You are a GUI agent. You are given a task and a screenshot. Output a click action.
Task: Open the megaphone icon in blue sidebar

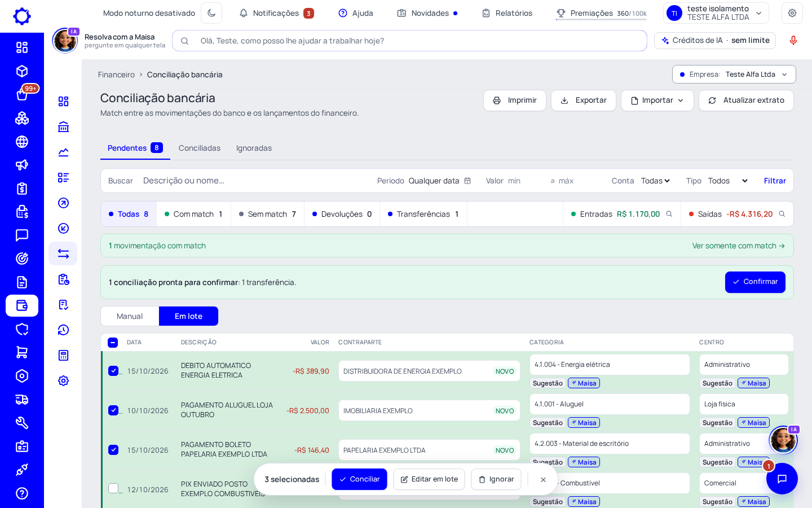(x=22, y=165)
